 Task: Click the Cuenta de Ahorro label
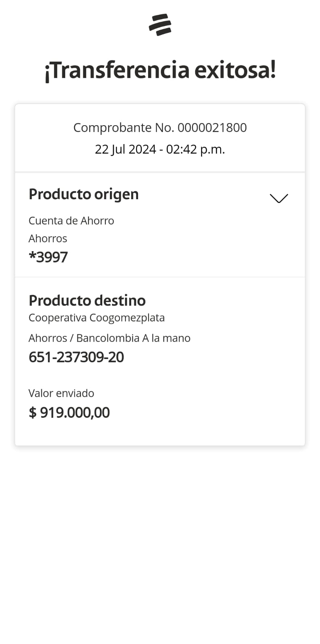71,221
